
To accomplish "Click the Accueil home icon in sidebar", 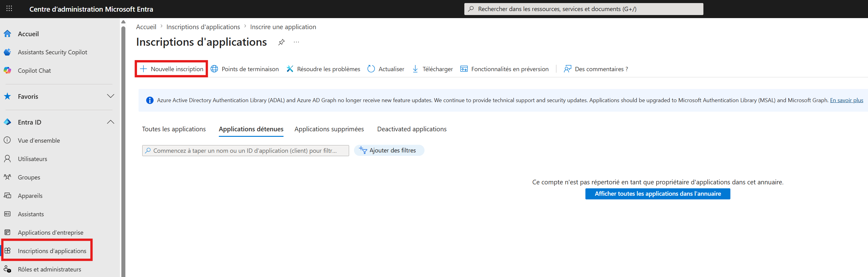I will (7, 34).
